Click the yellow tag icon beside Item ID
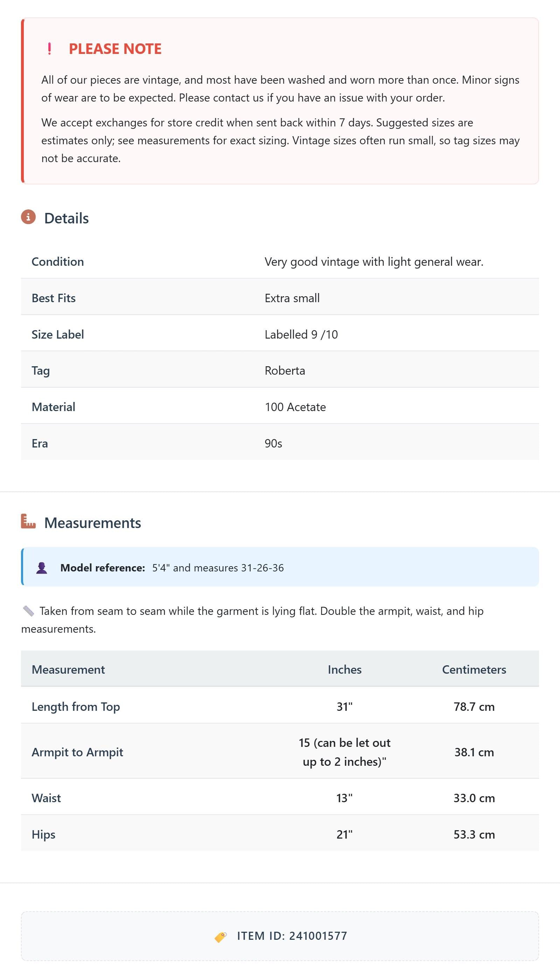Viewport: 560px width, 979px height. coord(220,936)
